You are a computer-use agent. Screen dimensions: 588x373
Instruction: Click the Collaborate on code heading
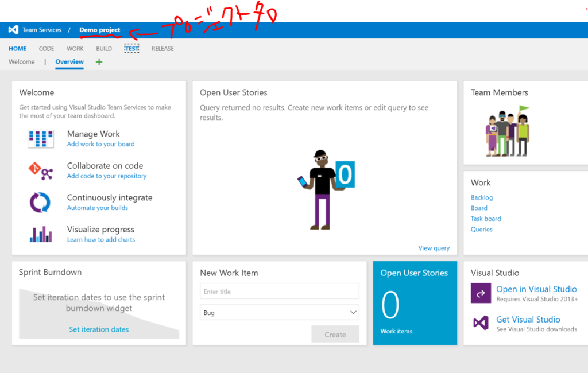(105, 166)
